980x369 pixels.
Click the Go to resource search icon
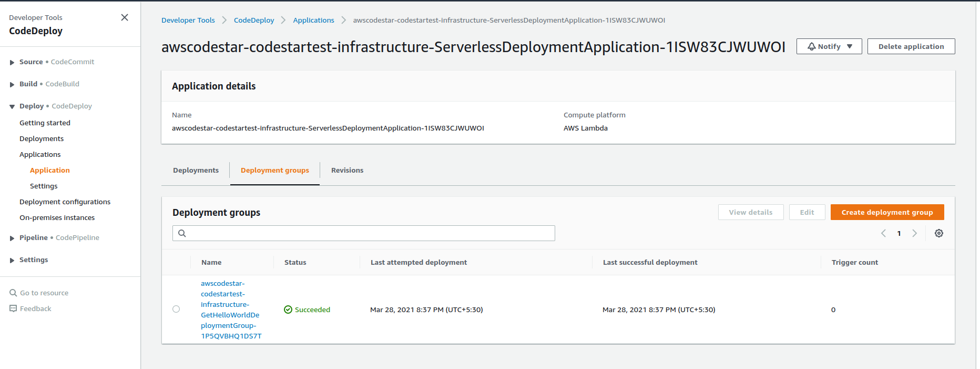pyautogui.click(x=13, y=293)
